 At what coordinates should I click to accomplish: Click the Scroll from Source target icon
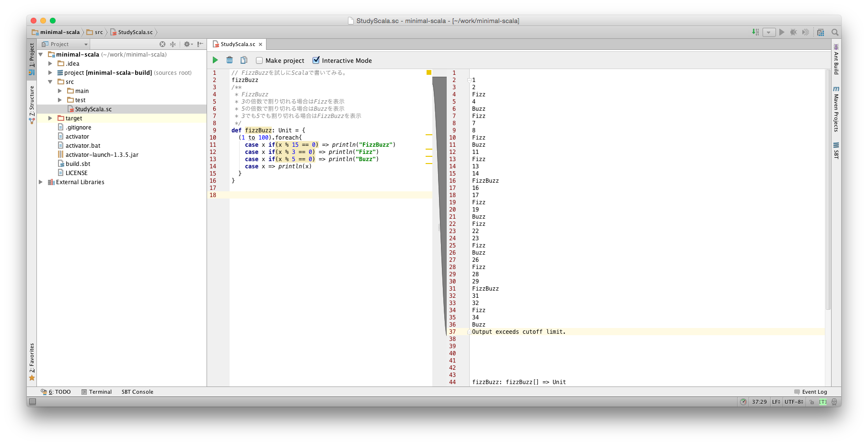point(162,44)
